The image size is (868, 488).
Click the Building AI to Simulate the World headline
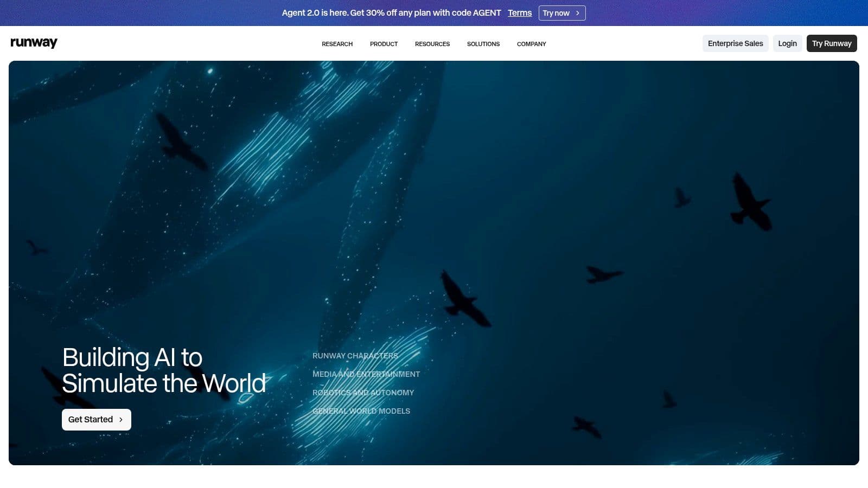coord(164,370)
